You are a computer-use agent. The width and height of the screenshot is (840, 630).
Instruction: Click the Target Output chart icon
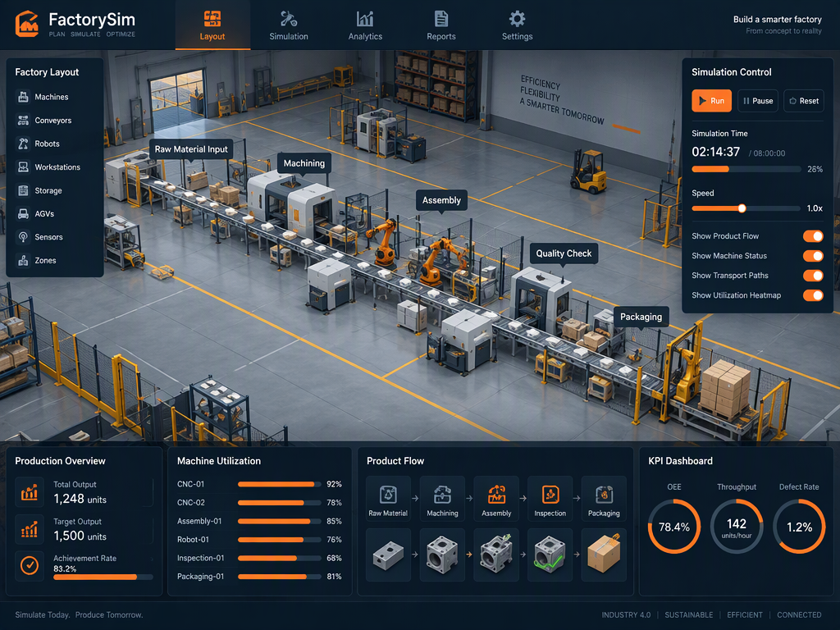coord(30,529)
